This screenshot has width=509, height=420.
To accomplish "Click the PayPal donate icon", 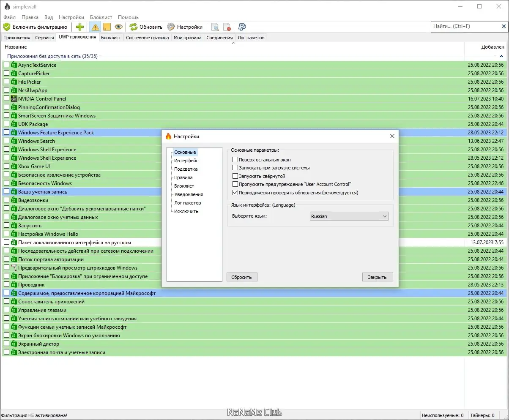I will pyautogui.click(x=242, y=27).
